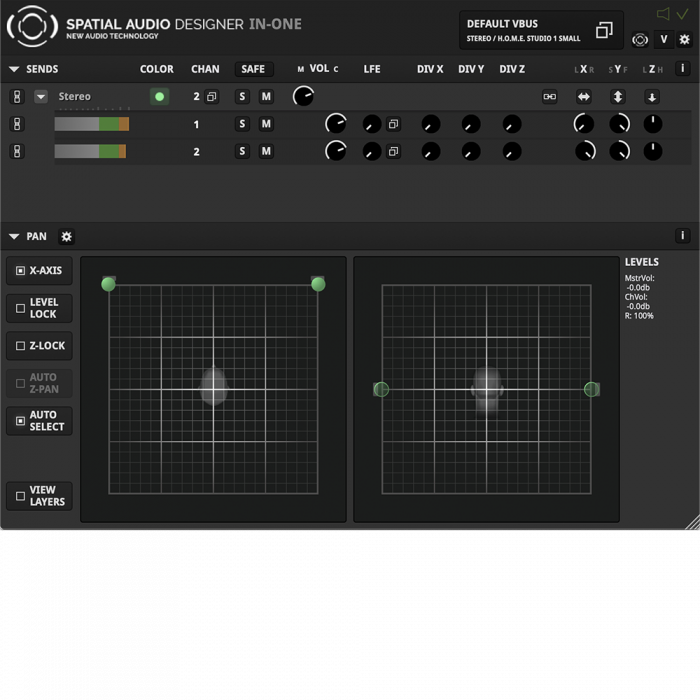The width and height of the screenshot is (700, 700).
Task: Open the Pan info button
Action: pos(682,236)
